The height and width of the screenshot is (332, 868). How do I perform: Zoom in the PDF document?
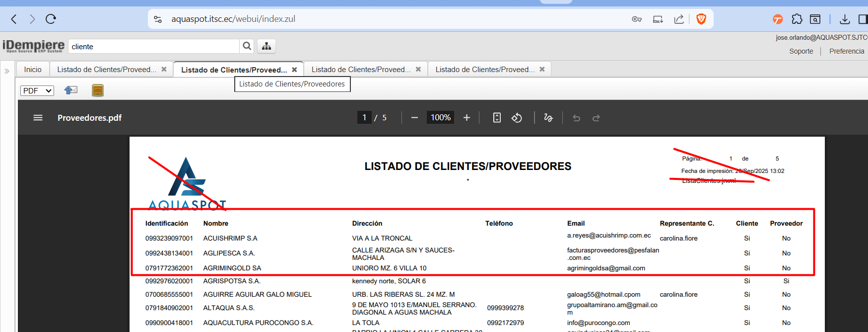coord(467,118)
